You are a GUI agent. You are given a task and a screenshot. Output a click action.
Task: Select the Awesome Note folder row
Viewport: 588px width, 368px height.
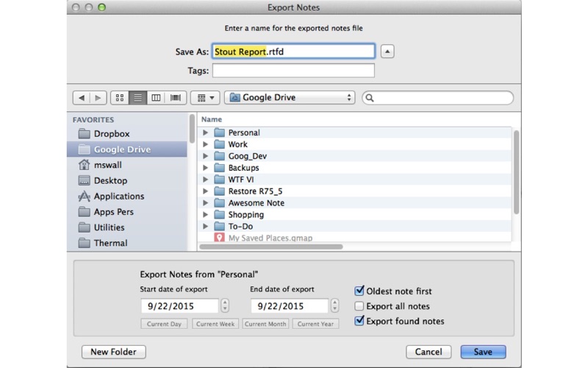(354, 203)
